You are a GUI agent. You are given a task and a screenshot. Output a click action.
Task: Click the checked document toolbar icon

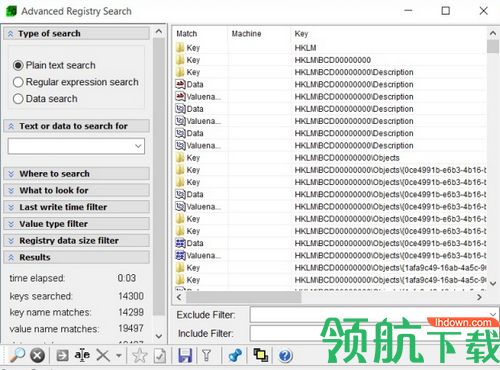tap(160, 356)
